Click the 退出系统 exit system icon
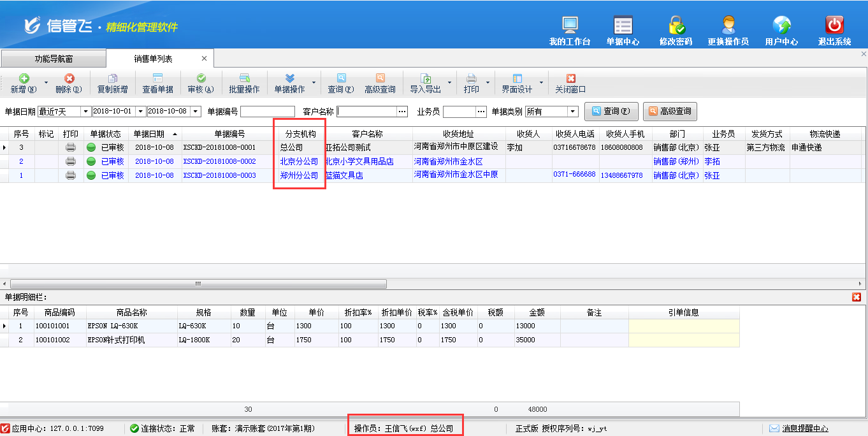868x436 pixels. tap(834, 25)
